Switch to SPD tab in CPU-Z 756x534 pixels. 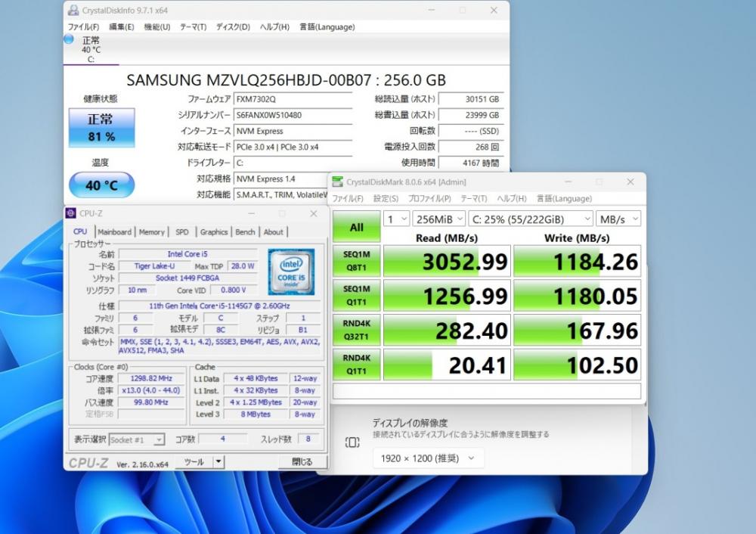181,232
